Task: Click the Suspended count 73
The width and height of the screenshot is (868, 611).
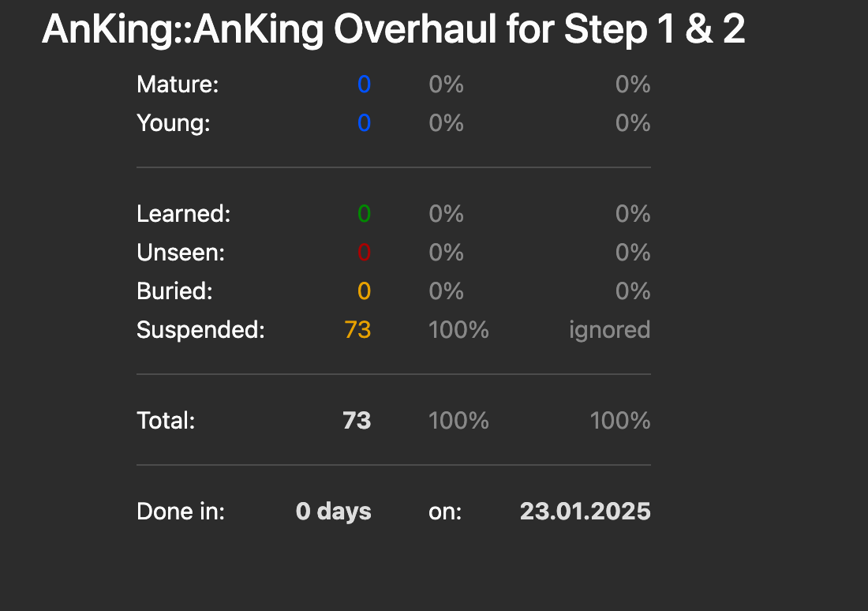Action: [x=357, y=330]
